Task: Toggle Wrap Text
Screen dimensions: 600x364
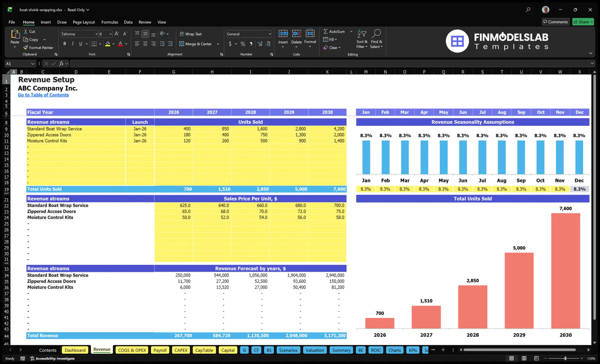Action: [190, 34]
